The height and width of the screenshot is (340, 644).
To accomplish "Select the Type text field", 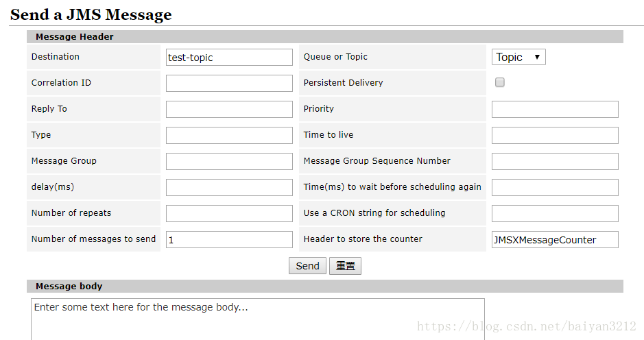I will coord(229,136).
